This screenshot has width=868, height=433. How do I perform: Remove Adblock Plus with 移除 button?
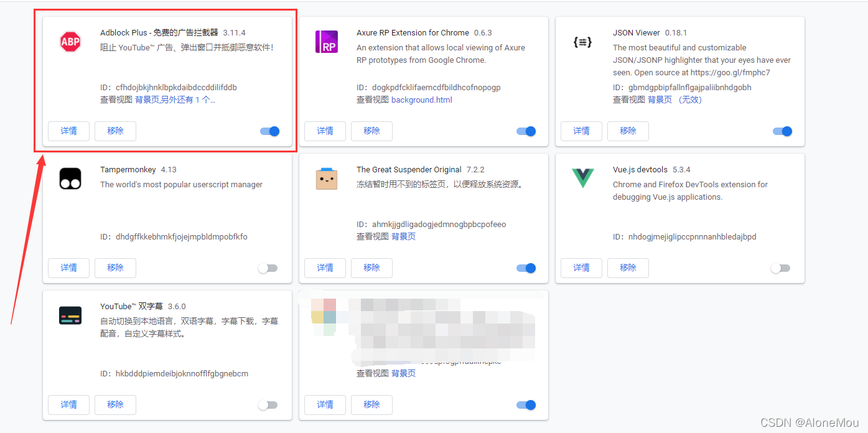[115, 131]
